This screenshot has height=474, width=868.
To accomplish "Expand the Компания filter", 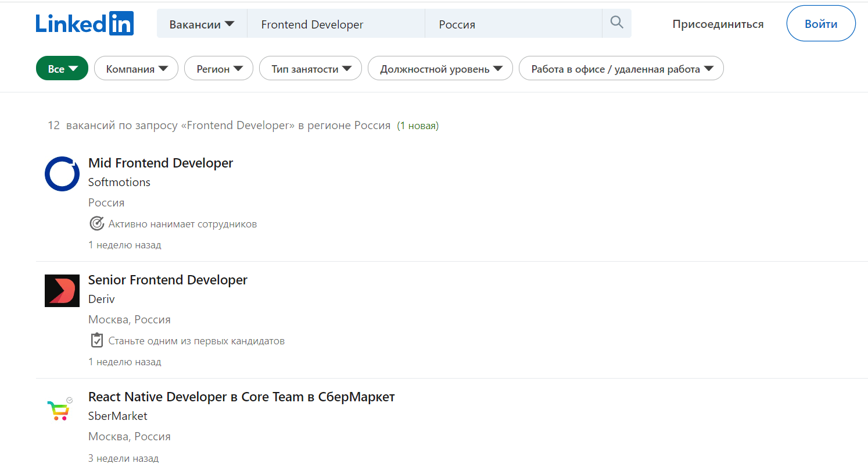I will tap(136, 69).
